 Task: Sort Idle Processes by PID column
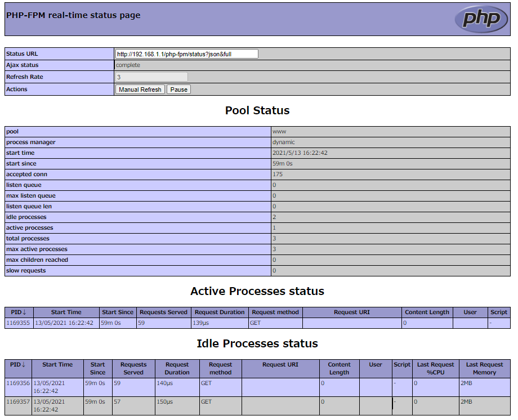pyautogui.click(x=17, y=364)
